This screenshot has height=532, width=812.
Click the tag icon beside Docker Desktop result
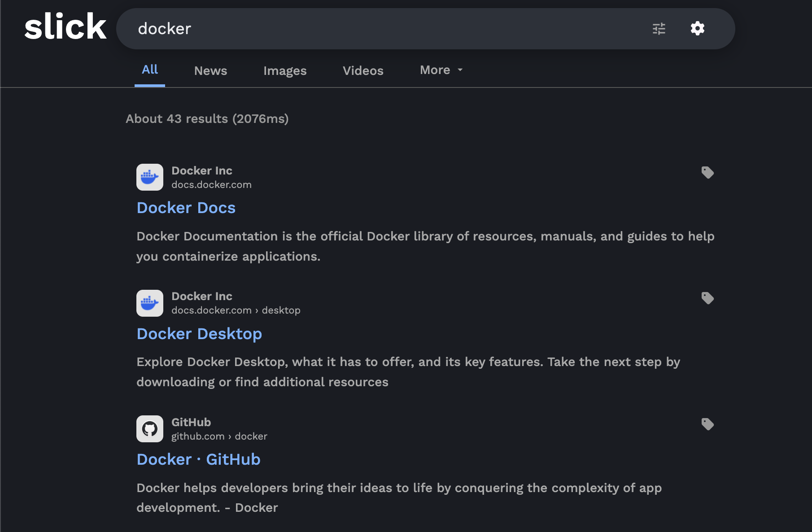707,297
